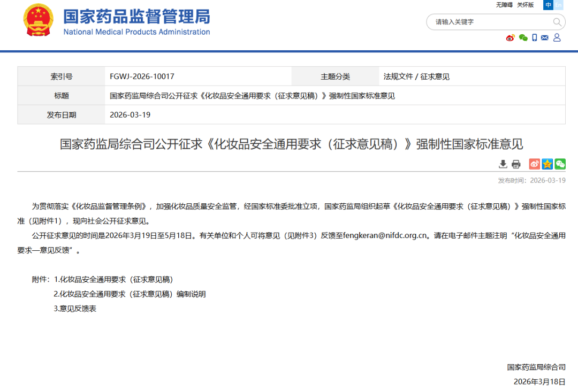Open the header WeChat icon
The height and width of the screenshot is (392, 578).
(x=523, y=37)
